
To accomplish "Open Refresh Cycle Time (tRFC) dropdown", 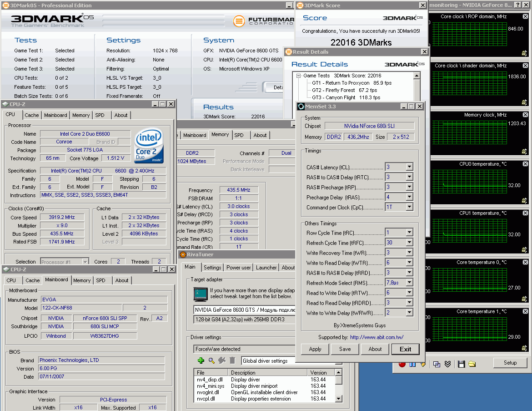I will tap(410, 243).
